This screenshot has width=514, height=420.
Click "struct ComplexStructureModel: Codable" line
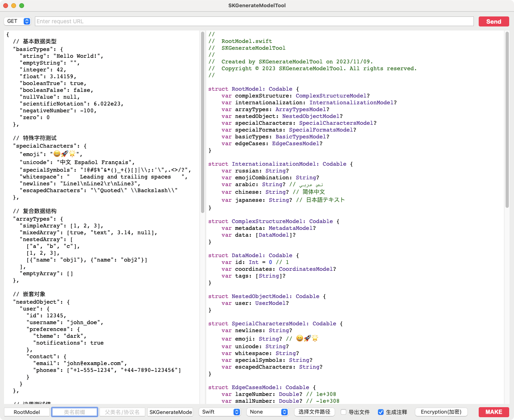click(x=274, y=221)
